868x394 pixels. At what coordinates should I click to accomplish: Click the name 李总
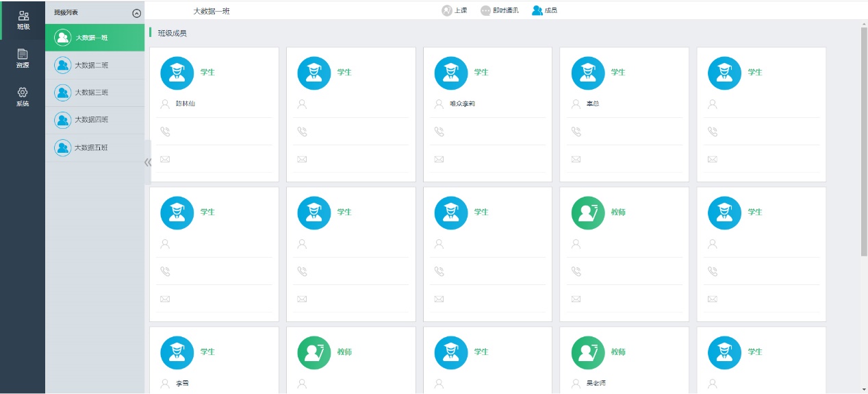pyautogui.click(x=593, y=103)
